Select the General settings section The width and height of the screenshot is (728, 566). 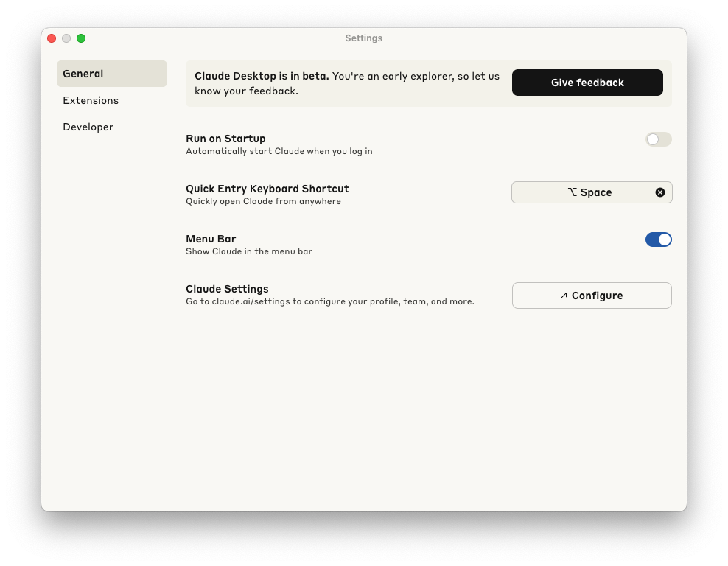point(83,74)
